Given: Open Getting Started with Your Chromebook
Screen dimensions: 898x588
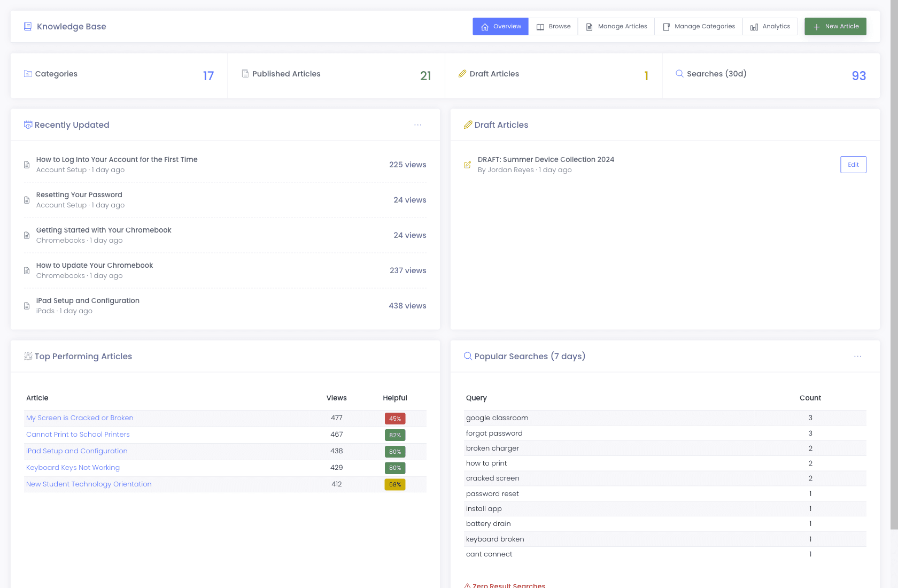Looking at the screenshot, I should [104, 230].
